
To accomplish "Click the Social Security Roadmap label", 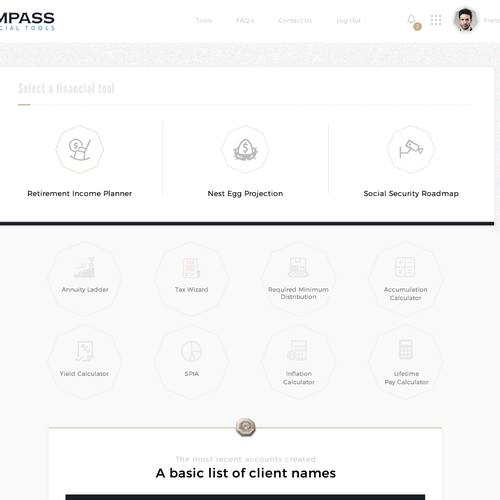I will pos(411,194).
